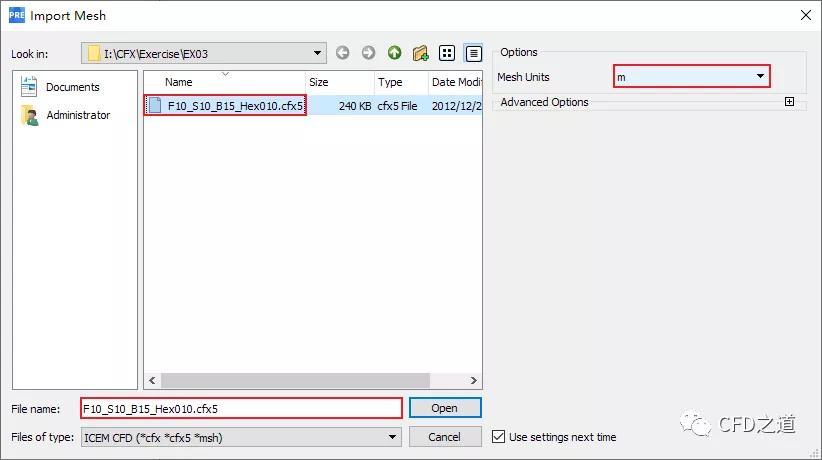Switch to icon grid view mode
The height and width of the screenshot is (460, 822).
point(447,53)
